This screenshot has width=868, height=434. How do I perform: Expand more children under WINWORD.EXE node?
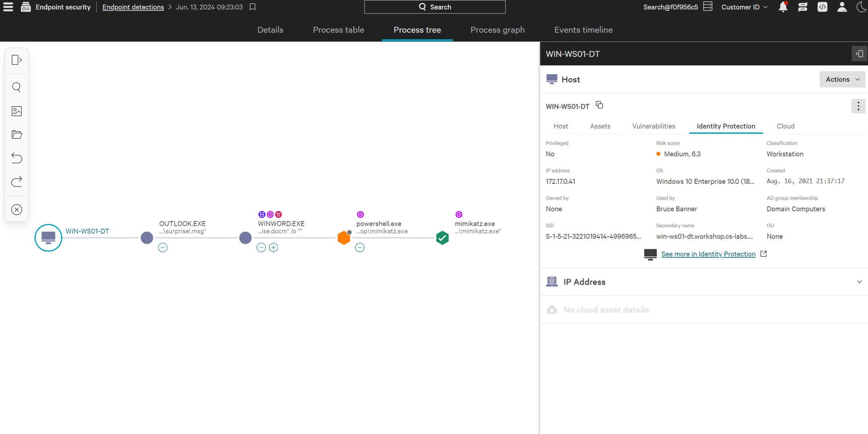click(274, 247)
